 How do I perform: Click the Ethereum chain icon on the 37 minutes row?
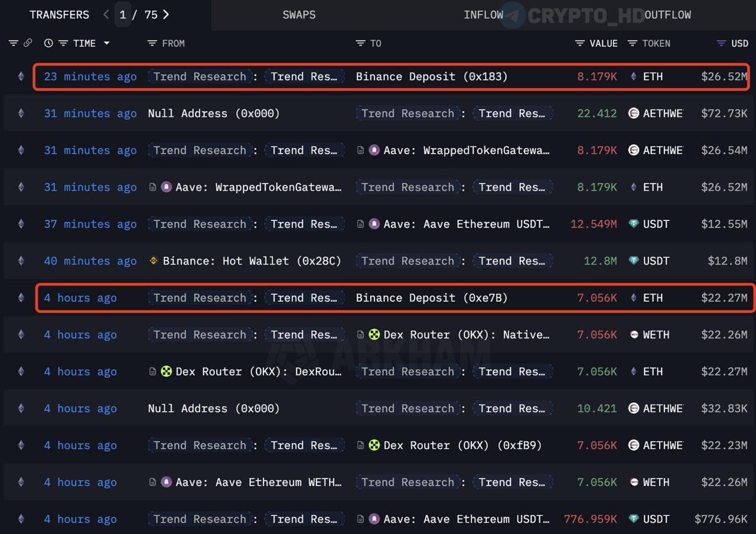click(21, 224)
